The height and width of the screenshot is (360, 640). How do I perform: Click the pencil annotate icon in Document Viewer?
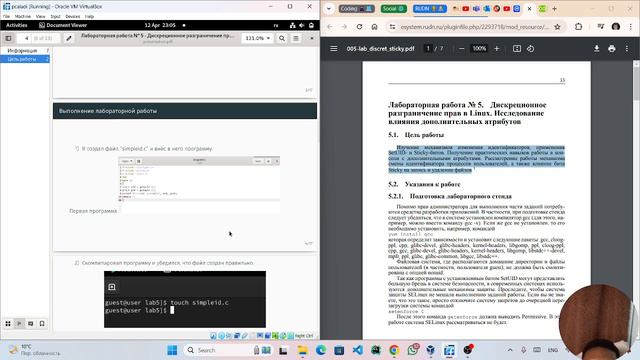point(69,38)
